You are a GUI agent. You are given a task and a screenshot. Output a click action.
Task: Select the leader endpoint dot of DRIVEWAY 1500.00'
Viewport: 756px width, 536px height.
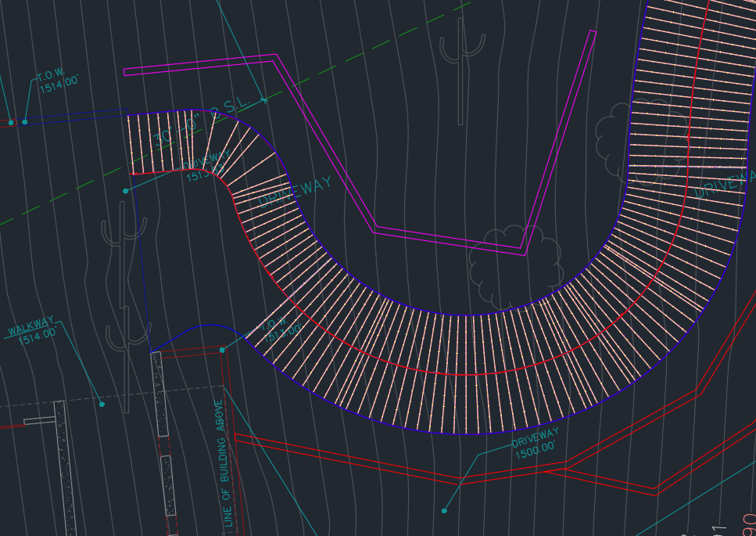click(x=444, y=510)
